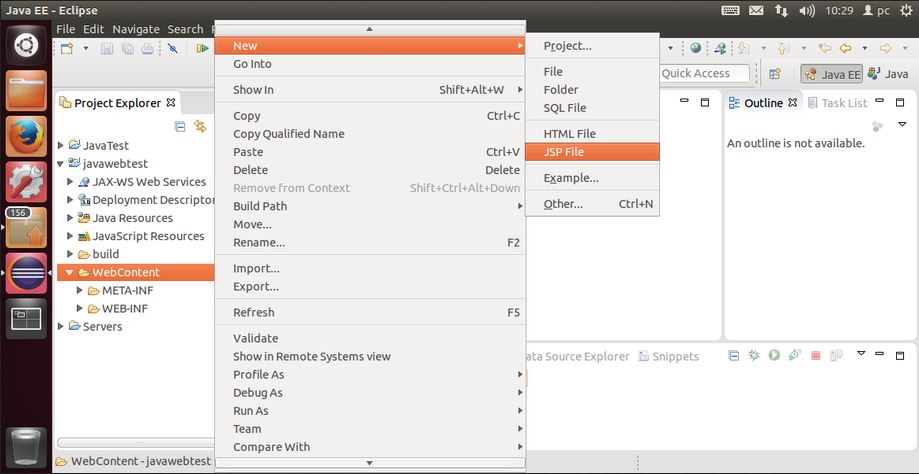Expand the JavaTest project node
919x474 pixels.
tap(61, 145)
